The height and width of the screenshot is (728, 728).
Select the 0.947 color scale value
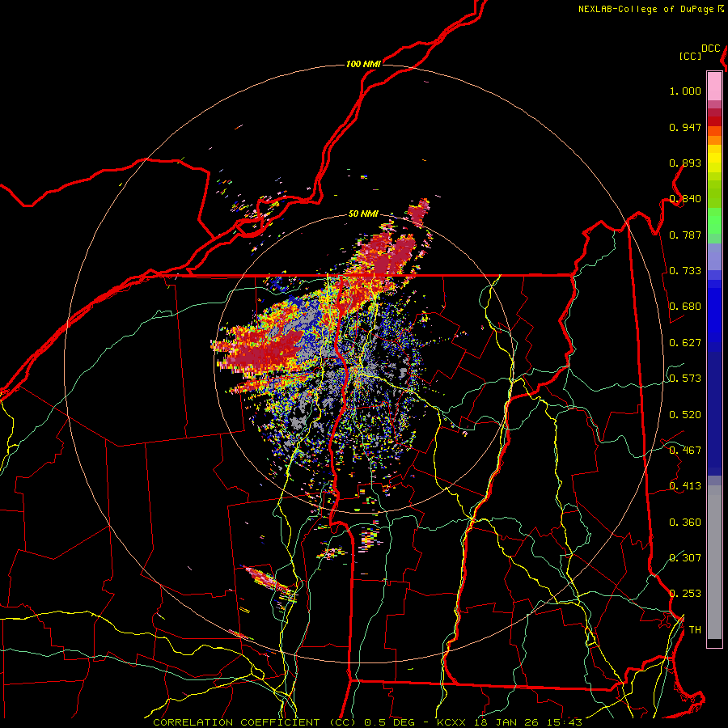(x=685, y=127)
